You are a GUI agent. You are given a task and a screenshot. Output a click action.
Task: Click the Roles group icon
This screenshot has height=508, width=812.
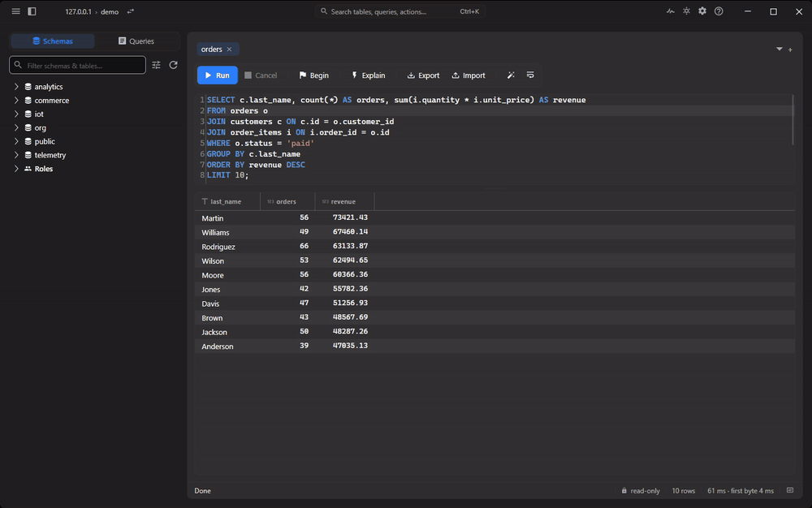(x=28, y=169)
